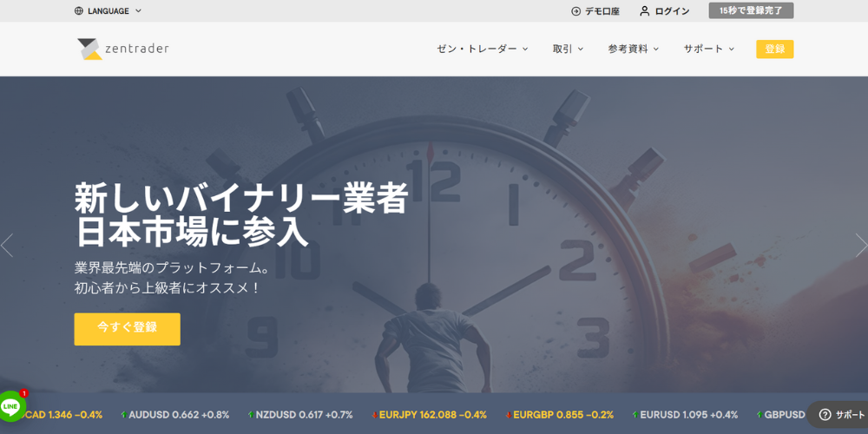
Task: Open the デモ口座 link
Action: pos(602,11)
